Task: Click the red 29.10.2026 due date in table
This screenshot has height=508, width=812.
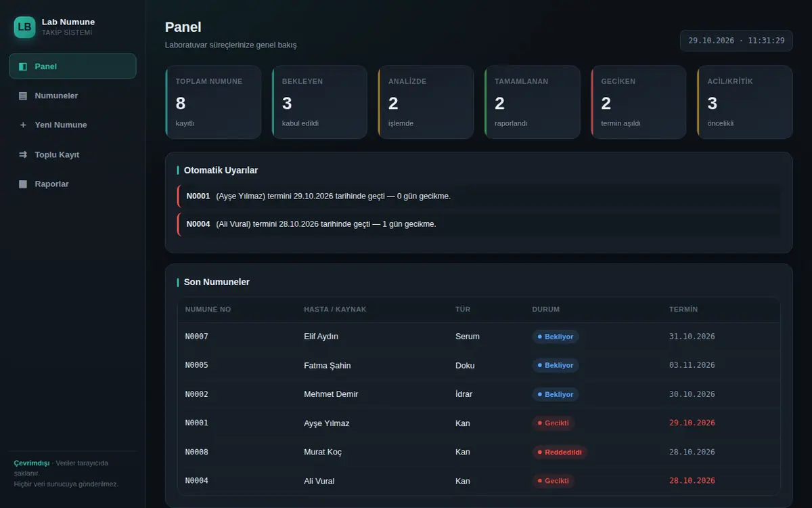Action: click(692, 423)
